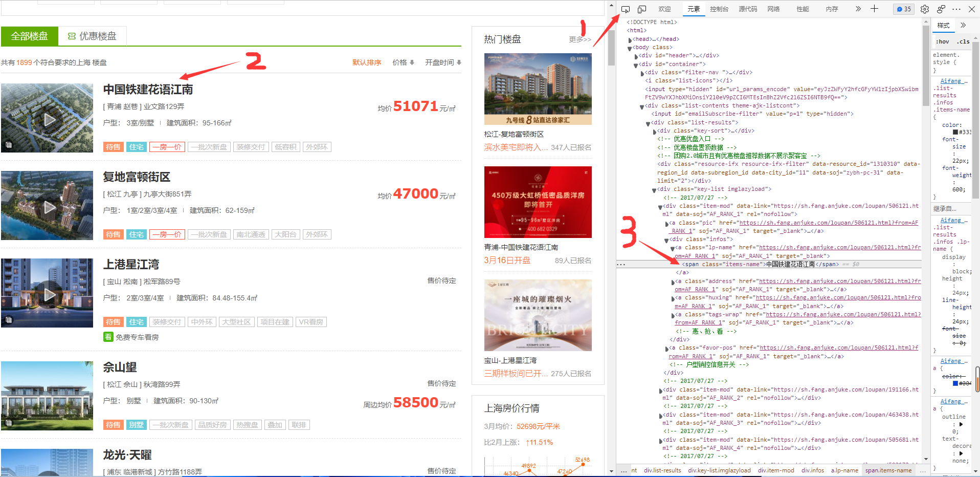
Task: Play the 中国铁建花语江南 thumbnail video
Action: coord(49,120)
